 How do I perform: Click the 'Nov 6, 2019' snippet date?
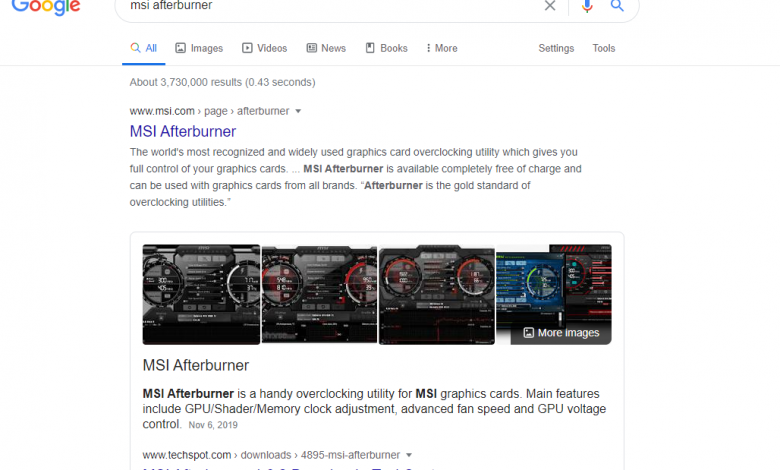[x=213, y=425]
